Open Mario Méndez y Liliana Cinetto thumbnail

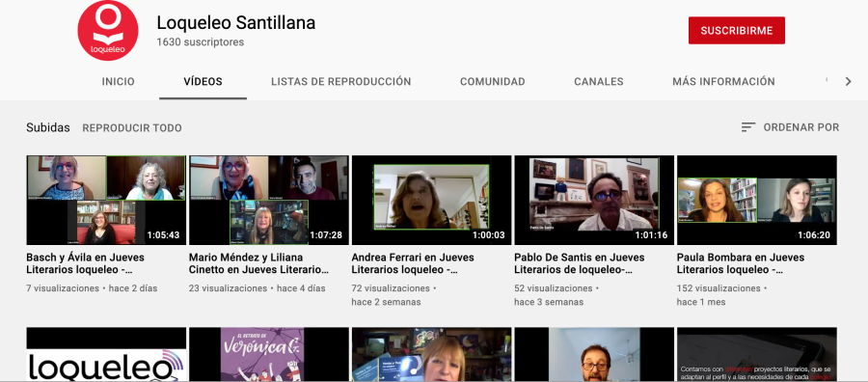tap(269, 200)
